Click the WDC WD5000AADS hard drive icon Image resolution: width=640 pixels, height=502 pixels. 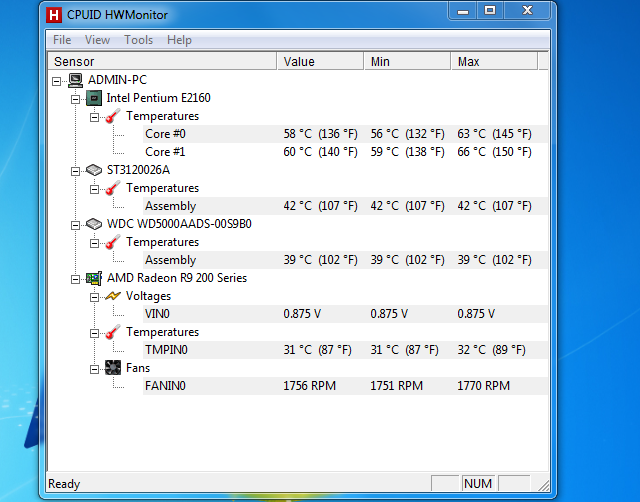[x=93, y=224]
